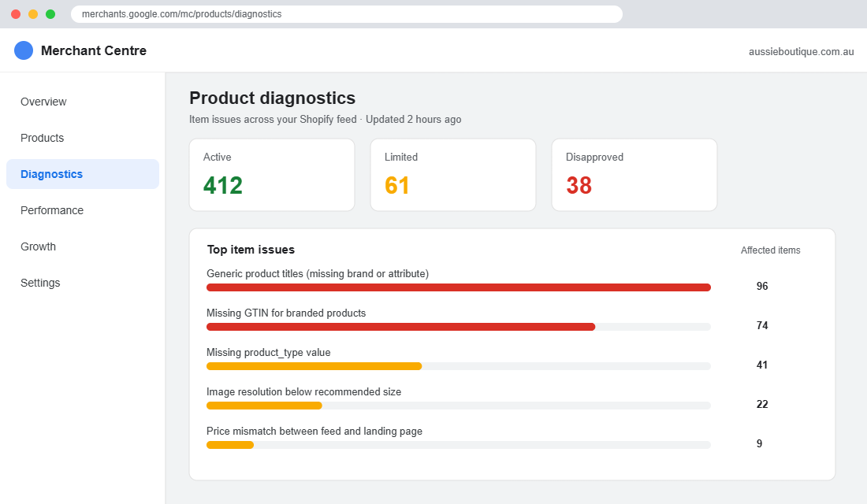Click the red bar for Generic product titles
The width and height of the screenshot is (867, 504).
(x=459, y=287)
